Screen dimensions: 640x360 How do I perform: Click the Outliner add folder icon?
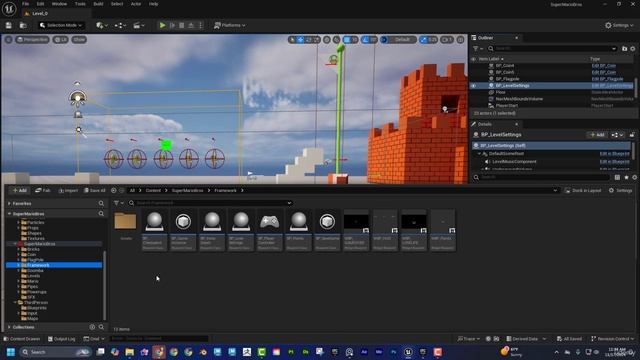pyautogui.click(x=624, y=49)
